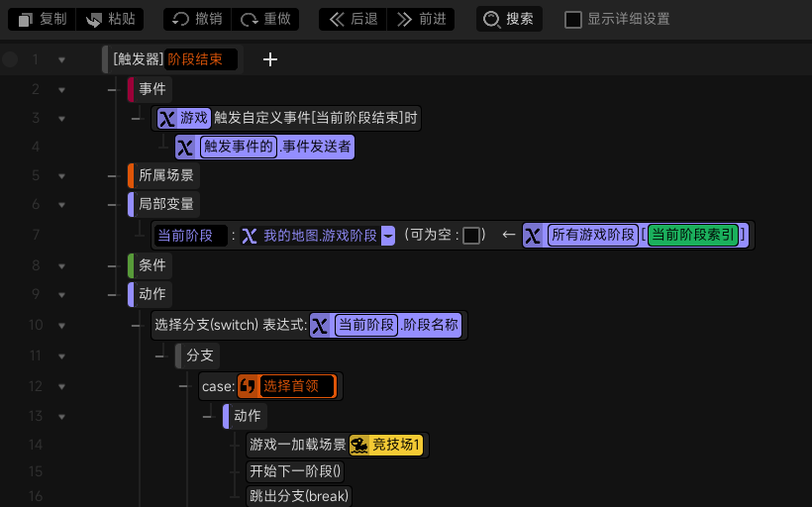Undo with the 撤销 arrow icon

coord(180,20)
